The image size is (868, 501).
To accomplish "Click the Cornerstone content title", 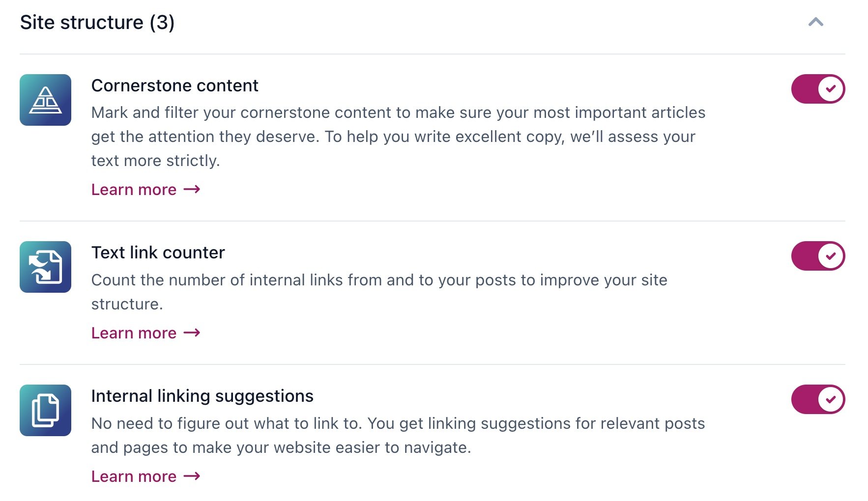I will point(174,85).
